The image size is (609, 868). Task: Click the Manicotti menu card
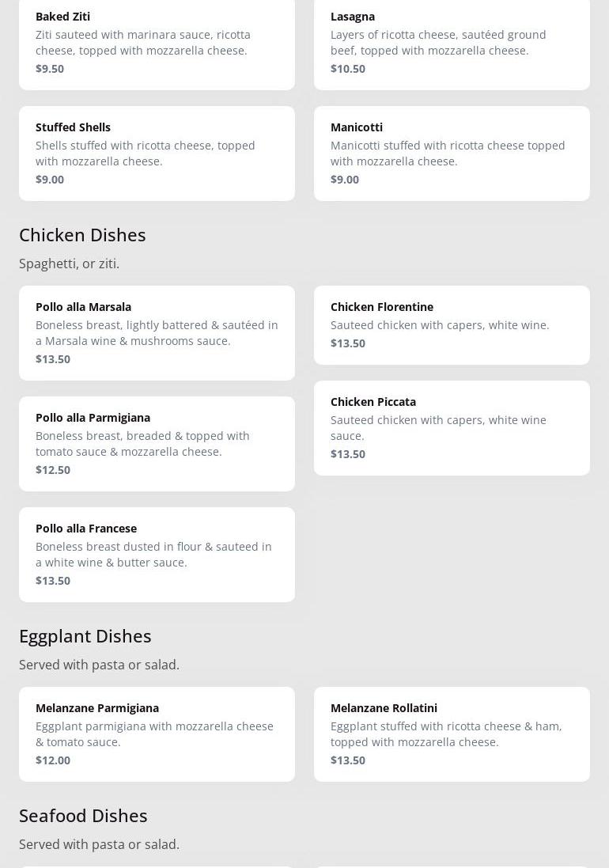pyautogui.click(x=452, y=153)
